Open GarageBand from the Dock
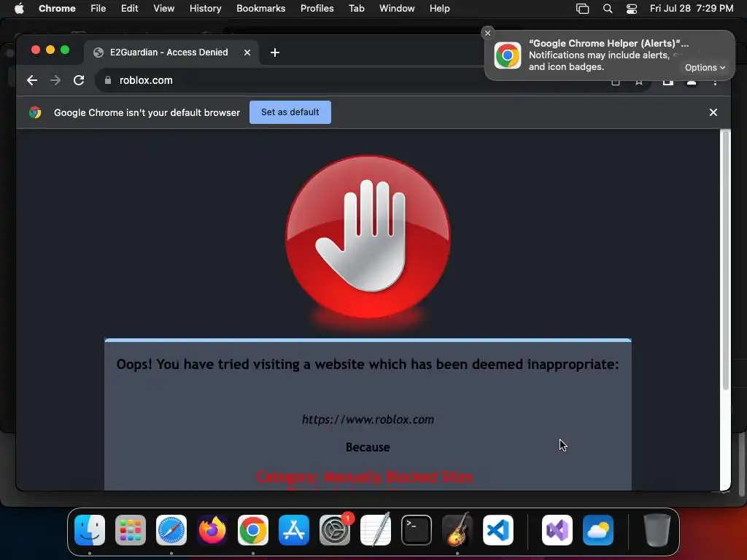 pyautogui.click(x=457, y=530)
